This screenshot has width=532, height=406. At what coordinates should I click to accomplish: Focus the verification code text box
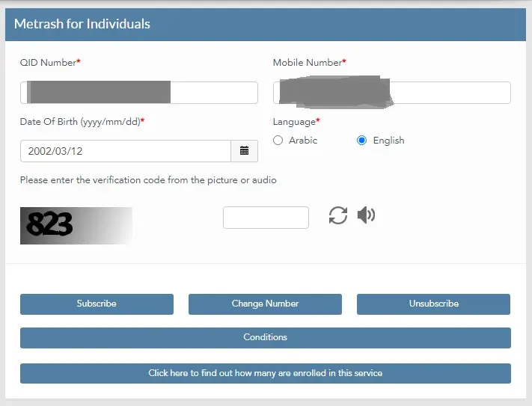pos(266,218)
